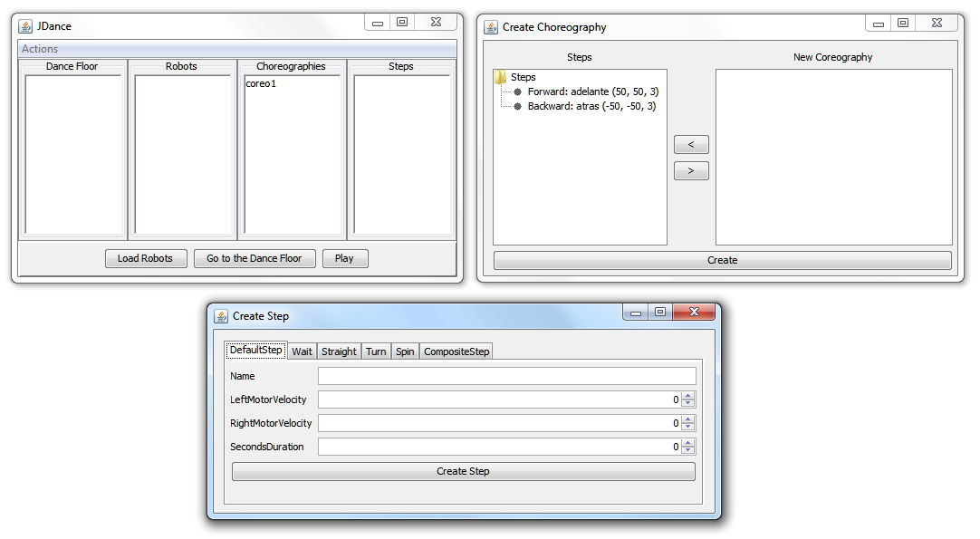Image resolution: width=980 pixels, height=539 pixels.
Task: Click Go to the Dance Floor button
Action: 255,258
